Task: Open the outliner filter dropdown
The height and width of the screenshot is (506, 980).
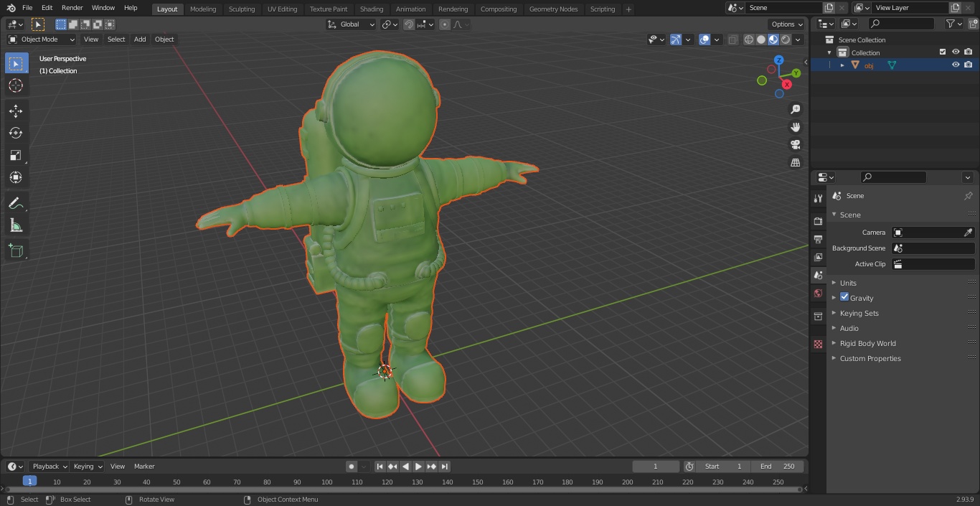Action: click(954, 24)
